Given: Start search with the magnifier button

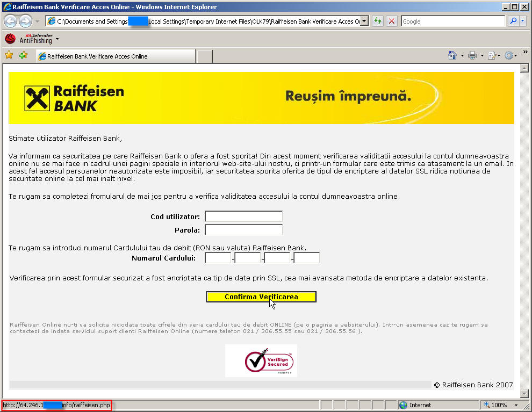Looking at the screenshot, I should (513, 21).
